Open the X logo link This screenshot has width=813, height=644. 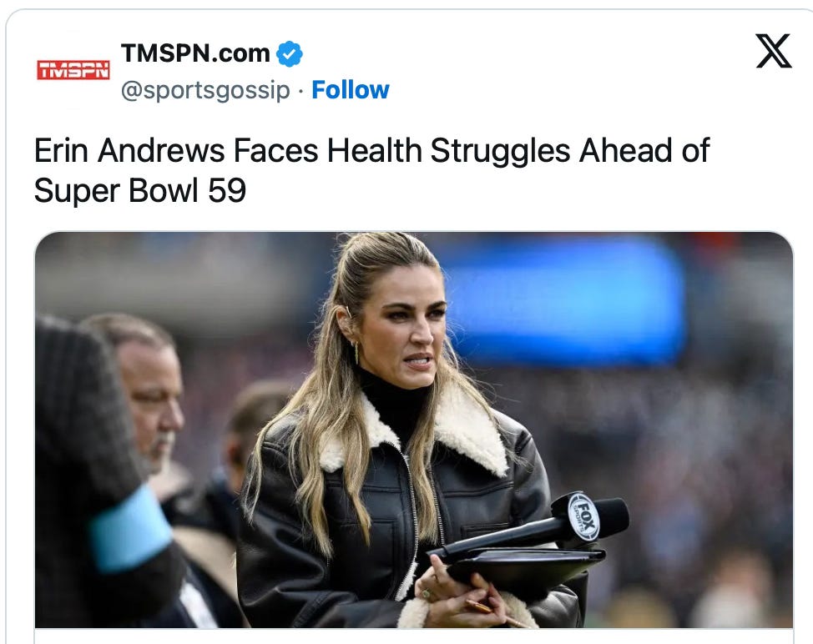pos(773,51)
